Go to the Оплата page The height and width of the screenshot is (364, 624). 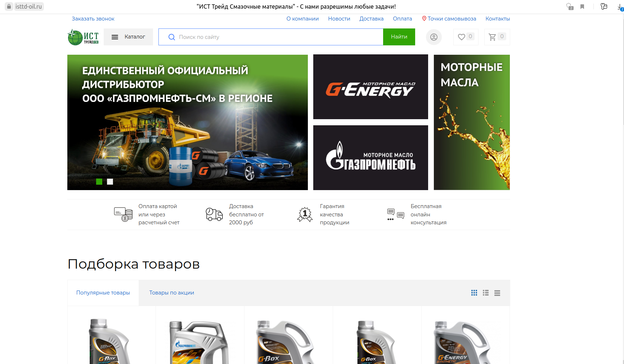(402, 19)
